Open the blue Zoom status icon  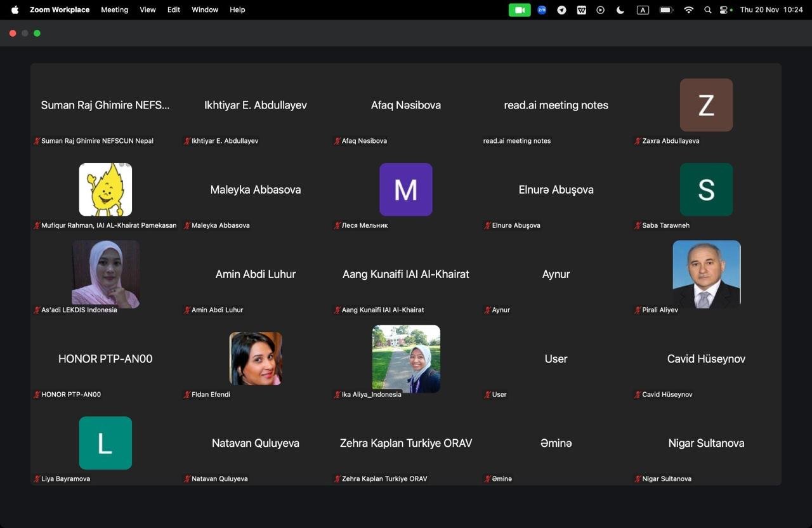point(542,10)
